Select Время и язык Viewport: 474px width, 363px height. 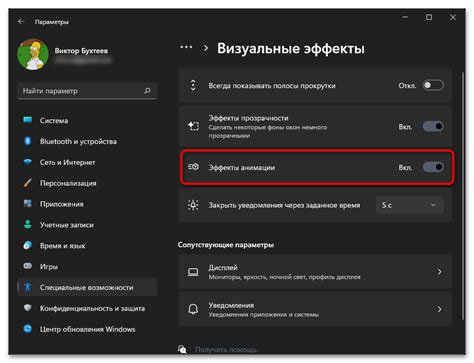coord(87,246)
